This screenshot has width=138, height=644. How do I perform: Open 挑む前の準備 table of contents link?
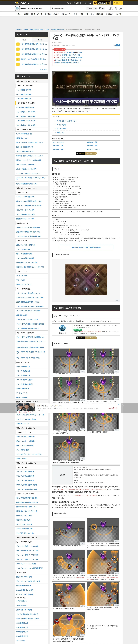click(61, 129)
